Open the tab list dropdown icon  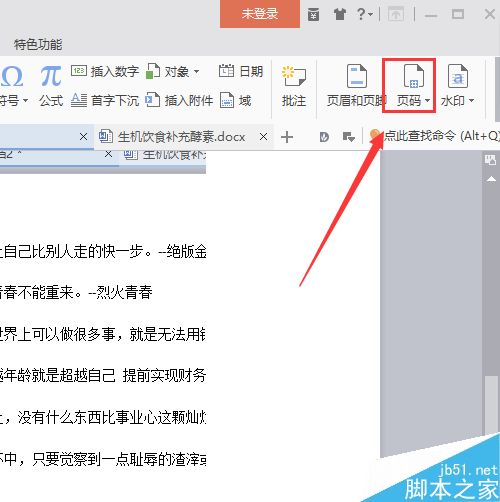point(349,137)
